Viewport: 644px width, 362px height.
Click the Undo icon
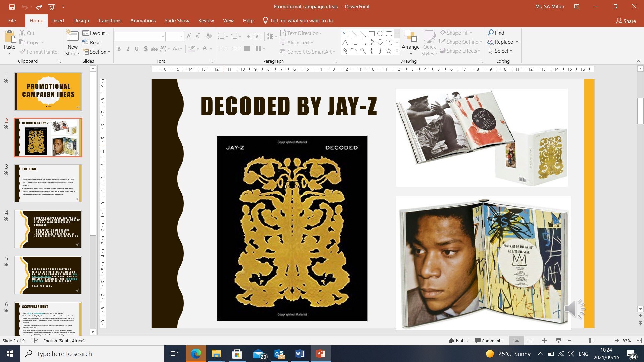[x=24, y=7]
